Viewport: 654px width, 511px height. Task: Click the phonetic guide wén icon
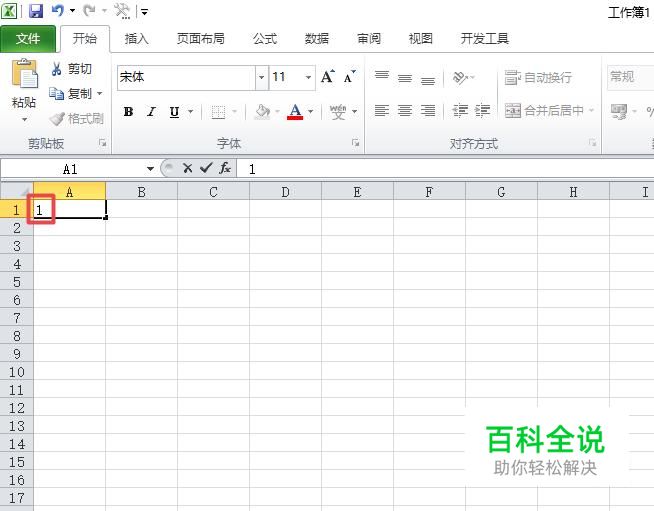click(338, 112)
